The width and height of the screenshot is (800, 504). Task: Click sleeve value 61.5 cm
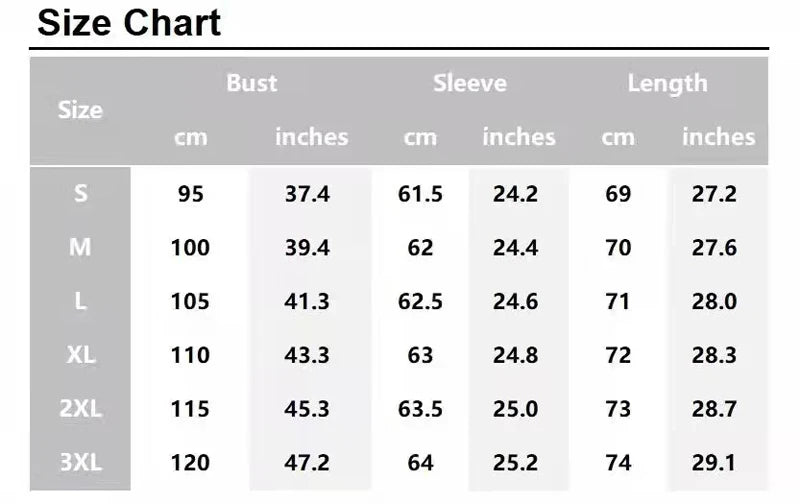point(420,194)
